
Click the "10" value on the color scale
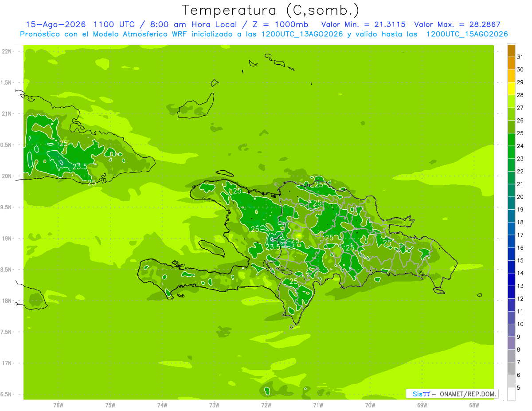pos(520,324)
